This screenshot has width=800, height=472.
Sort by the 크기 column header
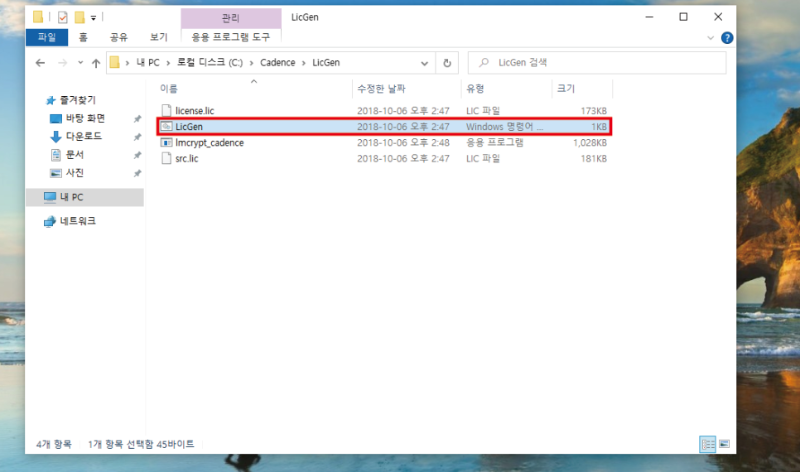coord(566,89)
